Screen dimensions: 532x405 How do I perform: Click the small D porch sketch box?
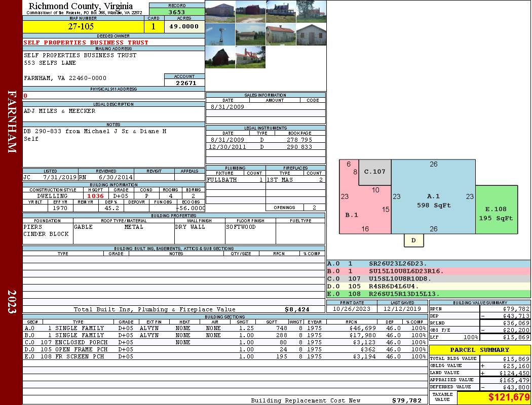[x=413, y=240]
